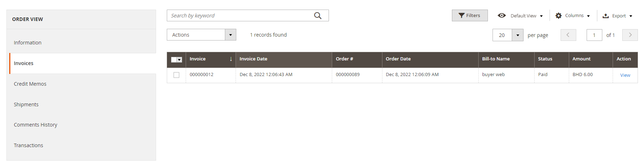Click the Search by keyword field
The image size is (644, 166).
(239, 16)
